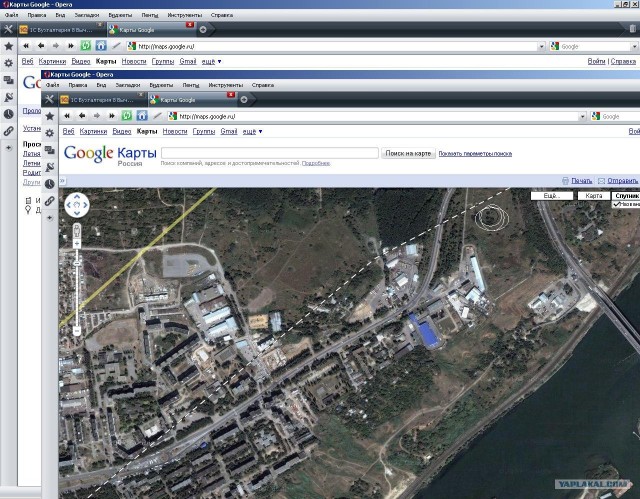Screen dimensions: 640x499
Task: Open a new tab in the back Opera window
Action: [x=203, y=29]
